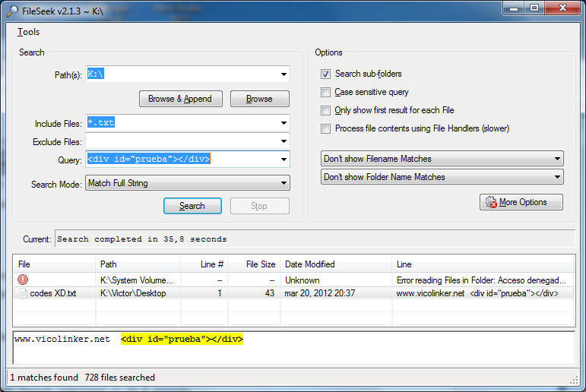
Task: Expand the Include Files dropdown arrow
Action: 283,123
